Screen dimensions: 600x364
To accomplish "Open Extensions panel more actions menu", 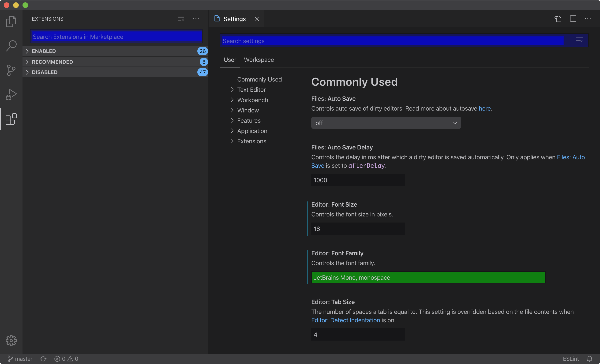I will (196, 19).
